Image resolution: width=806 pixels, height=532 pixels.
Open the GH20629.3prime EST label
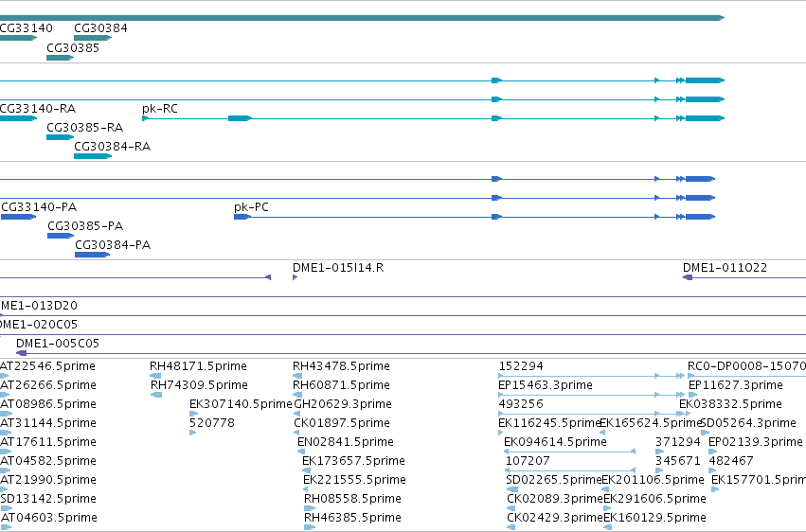[343, 404]
